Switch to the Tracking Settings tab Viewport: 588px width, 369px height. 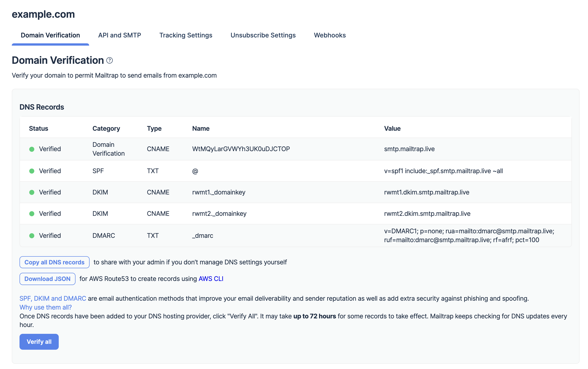(x=185, y=35)
